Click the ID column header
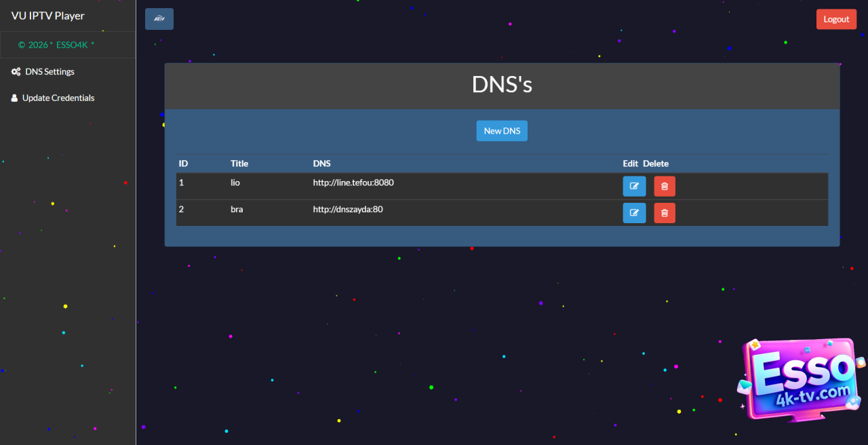Image resolution: width=868 pixels, height=445 pixels. click(183, 163)
